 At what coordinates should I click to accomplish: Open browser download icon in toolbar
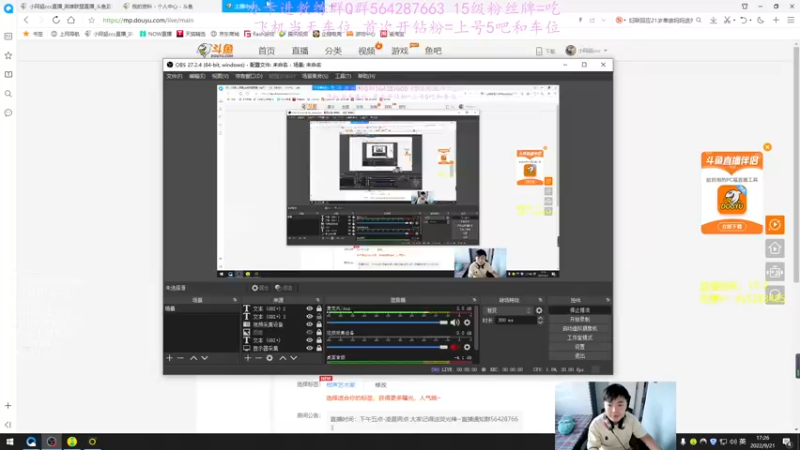click(713, 20)
